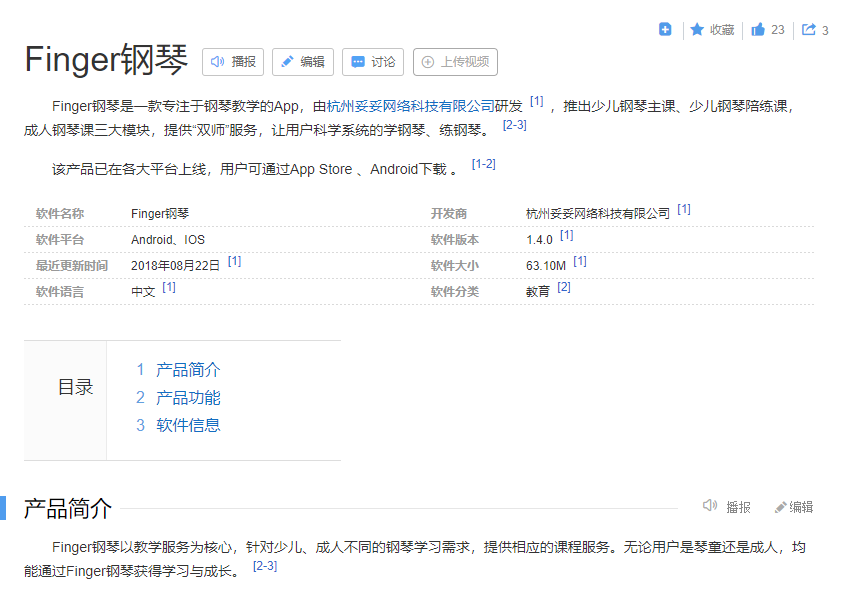This screenshot has width=841, height=602.
Task: Click the main title Finger钢琴
Action: coord(106,60)
